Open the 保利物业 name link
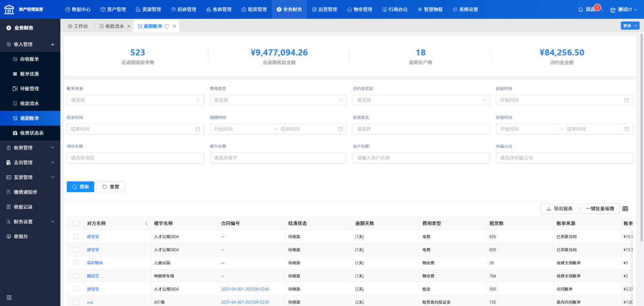 tap(95, 263)
